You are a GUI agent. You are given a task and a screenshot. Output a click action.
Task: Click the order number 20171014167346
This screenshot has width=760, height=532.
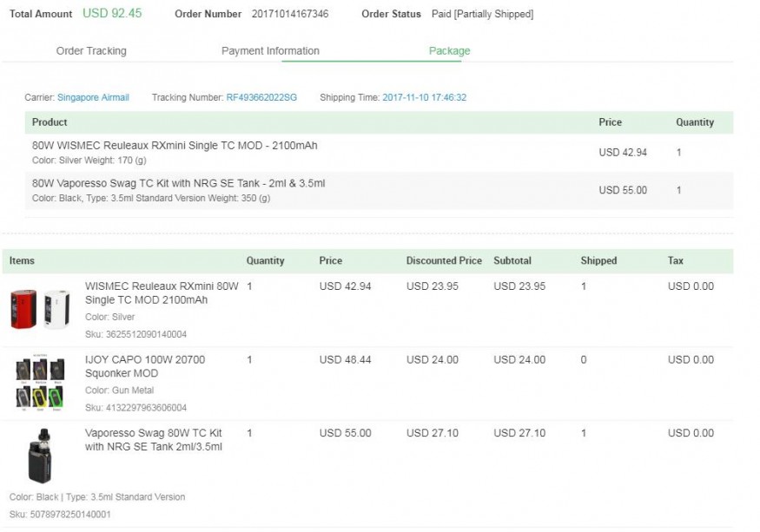(x=290, y=14)
